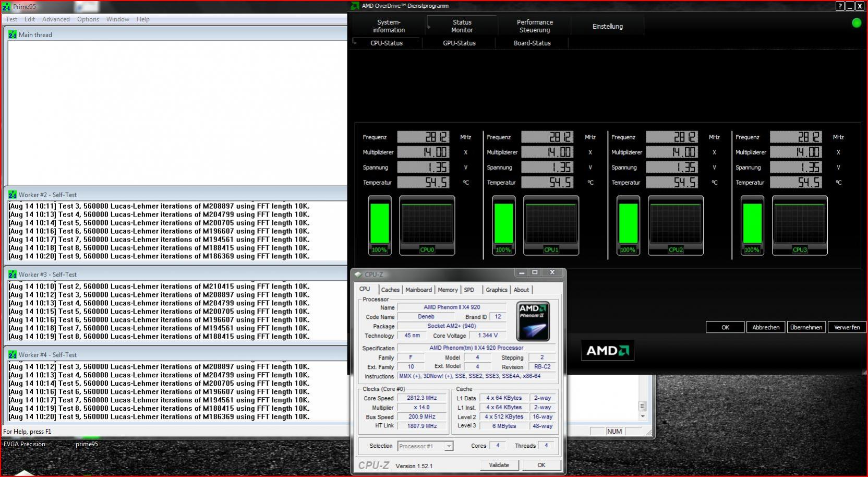This screenshot has height=477, width=868.
Task: Click the CPU3 100% load bar
Action: tap(752, 225)
